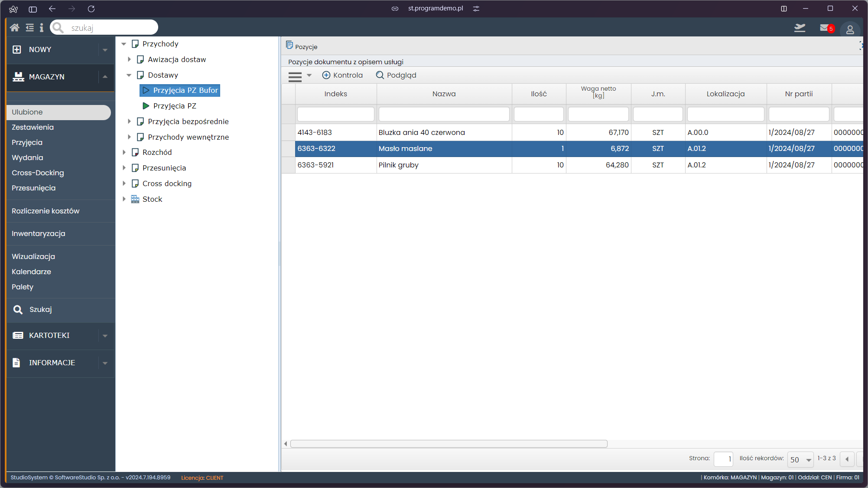This screenshot has height=488, width=868.
Task: Sort by the Lokalizacja column header
Action: [726, 94]
